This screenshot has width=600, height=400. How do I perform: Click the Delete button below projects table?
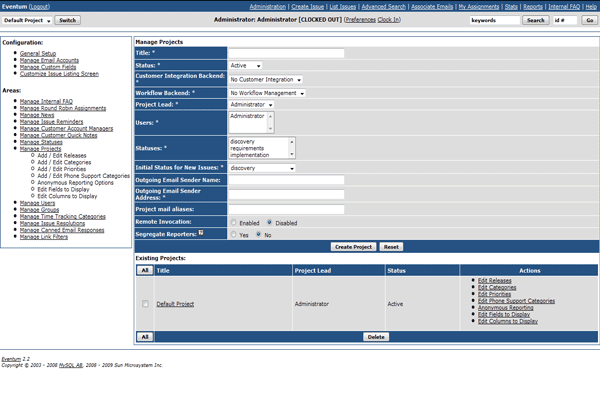[376, 337]
